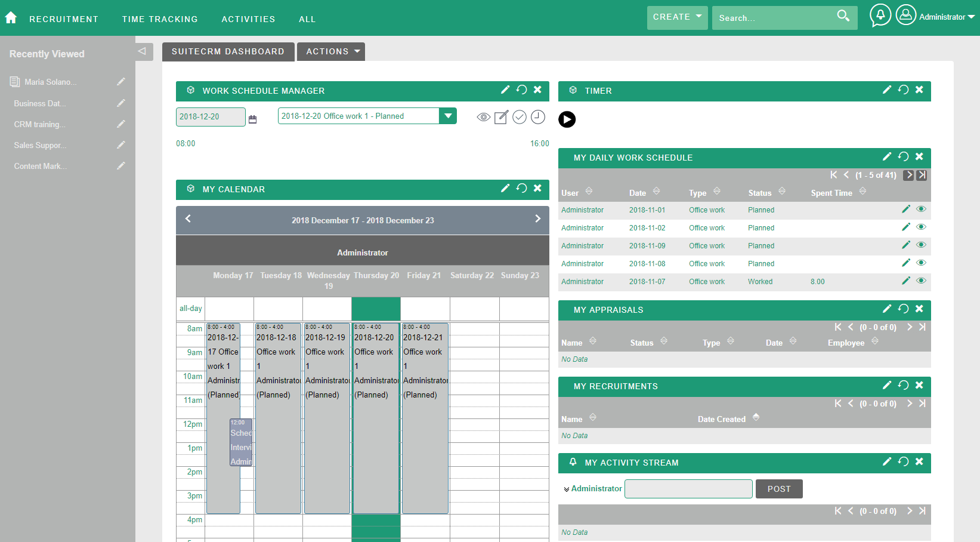Refresh My Daily Work Schedule dashlet
Viewport: 980px width, 542px height.
coord(904,156)
